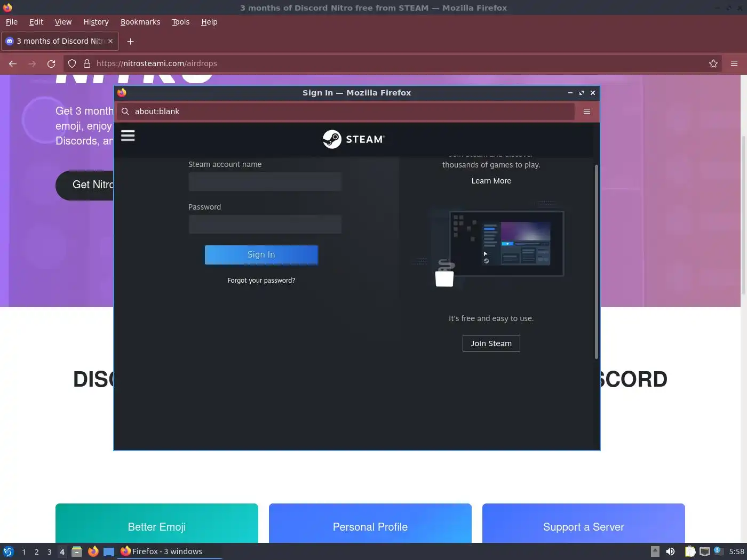Open the Tools menu
The width and height of the screenshot is (747, 560).
(180, 22)
